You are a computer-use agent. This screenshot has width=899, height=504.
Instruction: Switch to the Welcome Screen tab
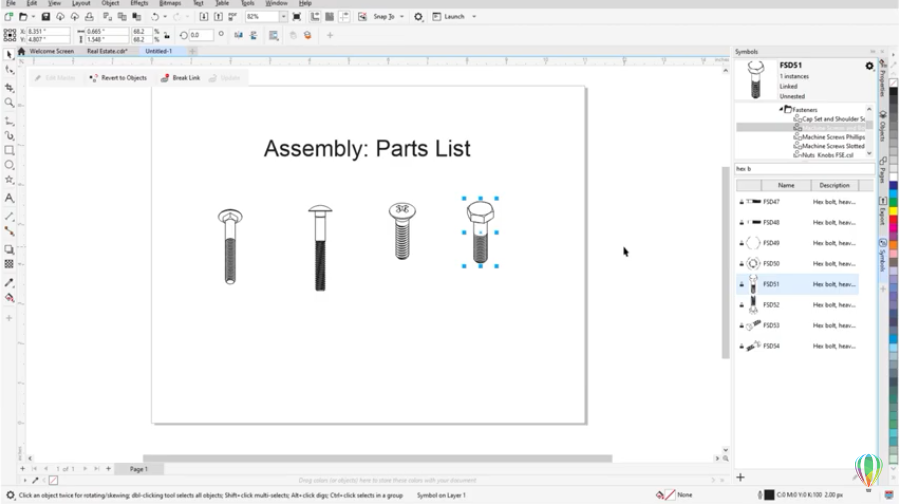[x=52, y=51]
